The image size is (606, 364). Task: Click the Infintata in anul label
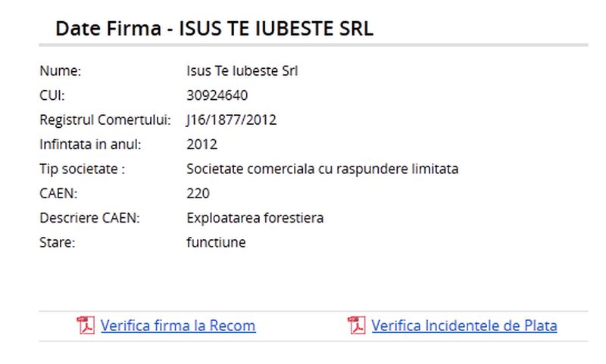point(90,145)
